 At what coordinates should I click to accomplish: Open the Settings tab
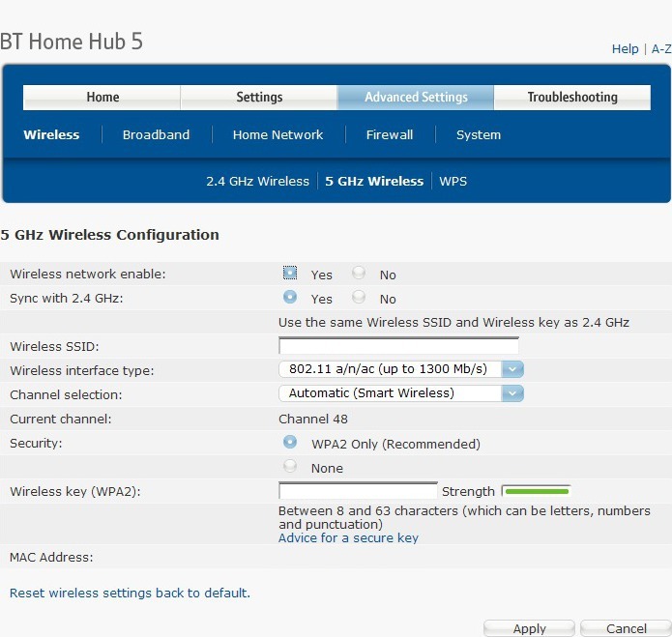259,98
